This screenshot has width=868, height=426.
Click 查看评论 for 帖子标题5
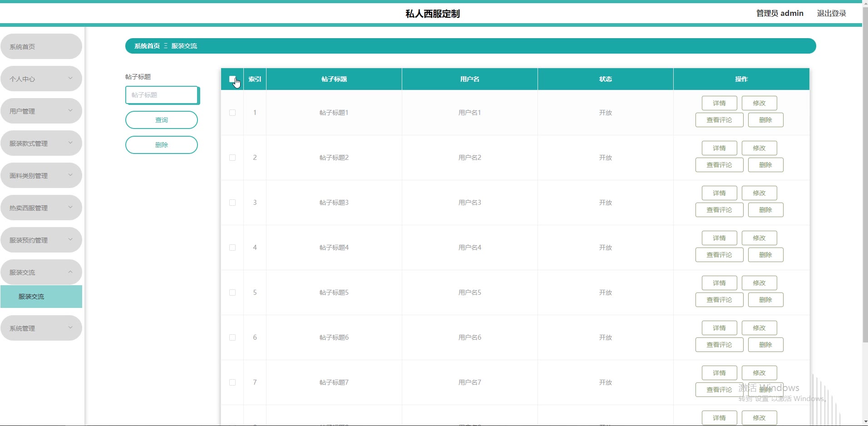click(x=720, y=300)
